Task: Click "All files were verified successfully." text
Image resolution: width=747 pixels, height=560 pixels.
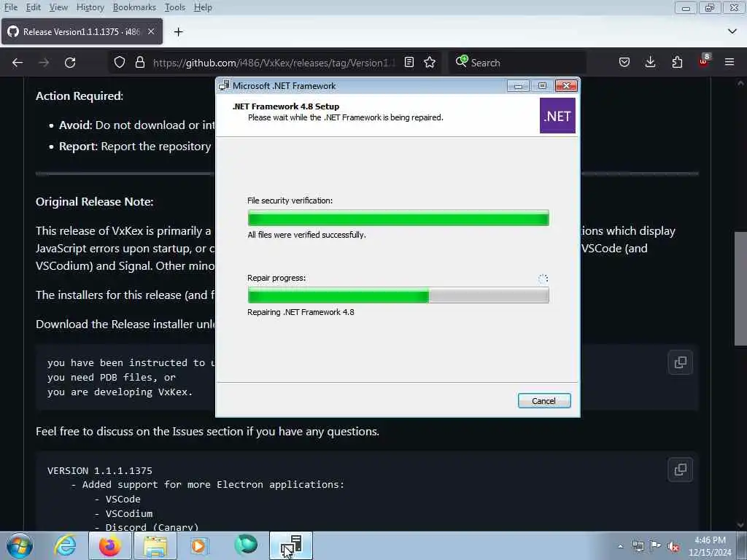Action: 307,235
